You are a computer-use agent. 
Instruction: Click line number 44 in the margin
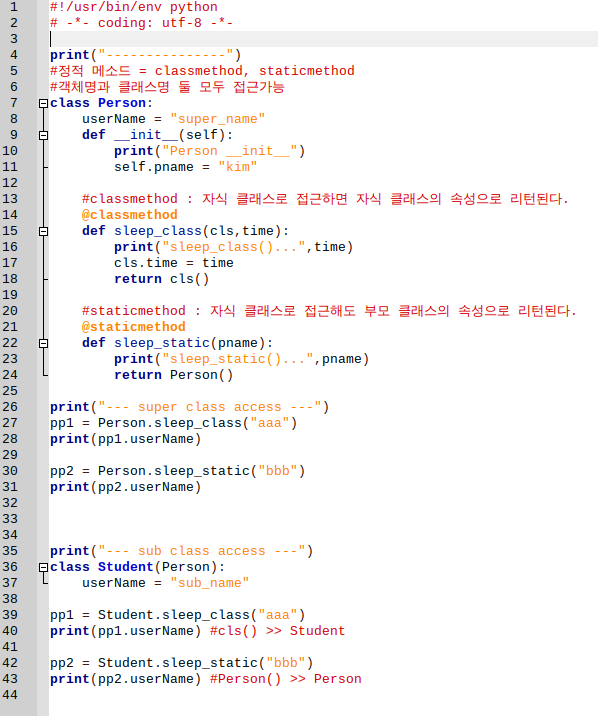[x=10, y=695]
